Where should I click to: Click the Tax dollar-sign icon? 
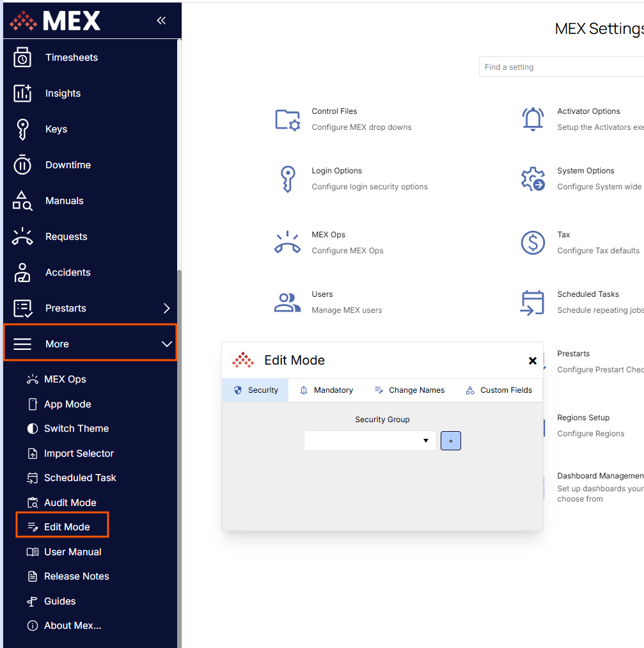coord(533,242)
